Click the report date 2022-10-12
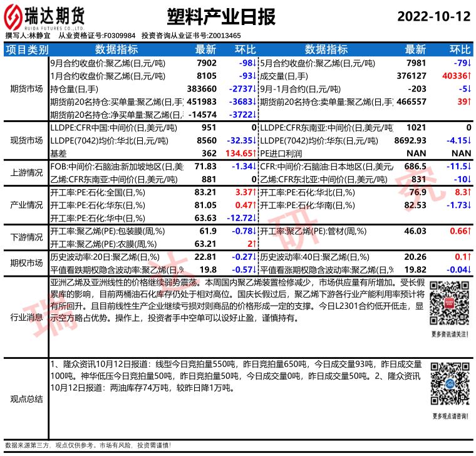 click(x=434, y=16)
